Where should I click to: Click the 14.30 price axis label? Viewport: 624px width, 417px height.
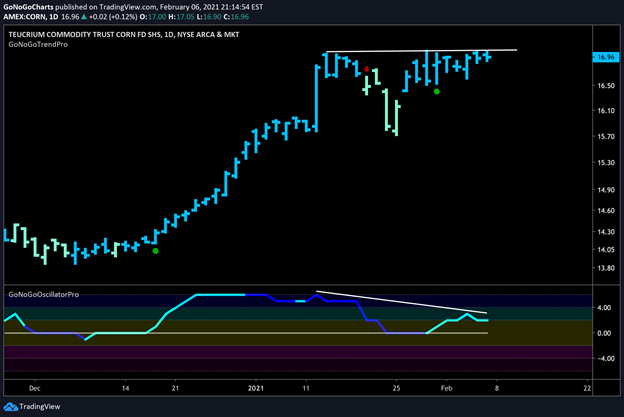[x=606, y=232]
